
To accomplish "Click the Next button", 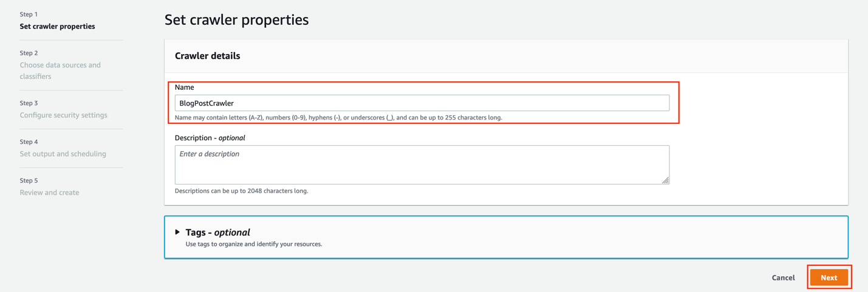I will coord(829,277).
